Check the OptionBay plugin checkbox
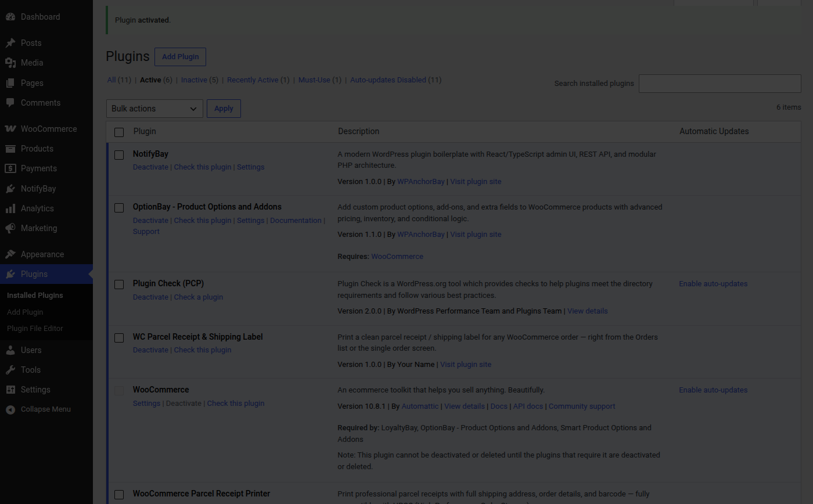Image resolution: width=813 pixels, height=504 pixels. point(119,208)
